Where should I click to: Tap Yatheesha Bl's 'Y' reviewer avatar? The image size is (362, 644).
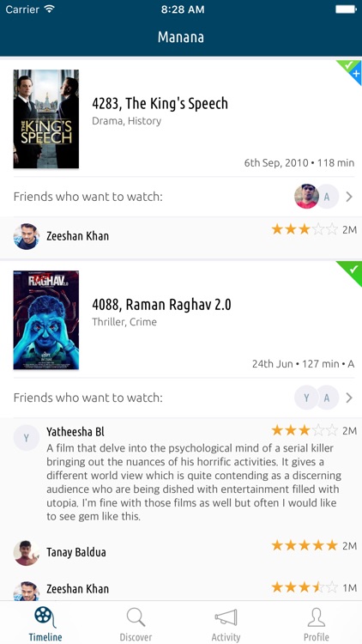click(27, 438)
